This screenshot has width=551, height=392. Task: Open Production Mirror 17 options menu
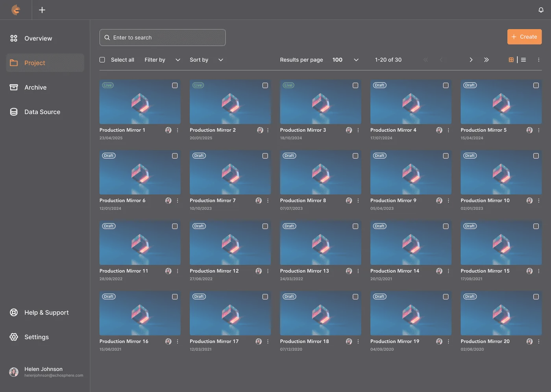coord(268,342)
